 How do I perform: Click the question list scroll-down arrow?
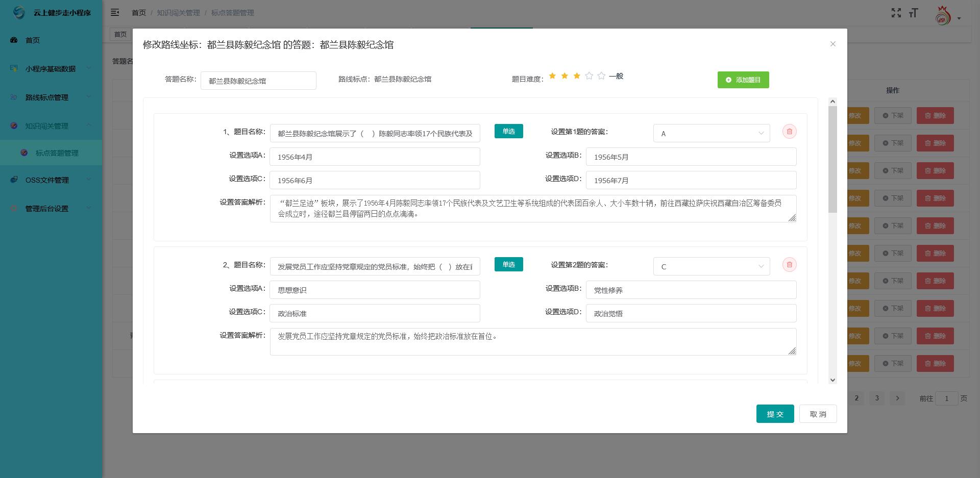pos(832,380)
